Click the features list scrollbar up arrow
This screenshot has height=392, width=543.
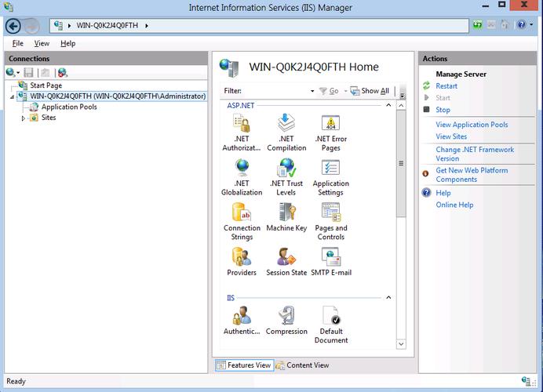click(x=401, y=106)
